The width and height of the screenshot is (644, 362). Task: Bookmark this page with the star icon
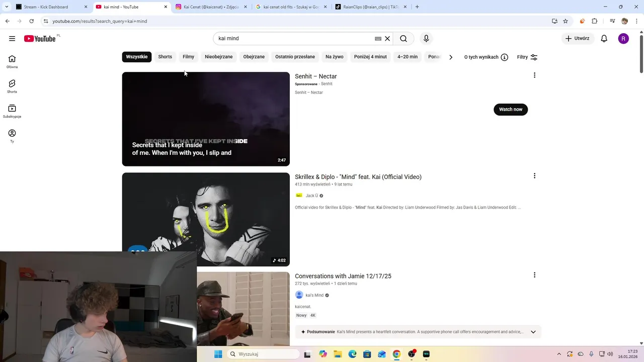[x=566, y=21]
